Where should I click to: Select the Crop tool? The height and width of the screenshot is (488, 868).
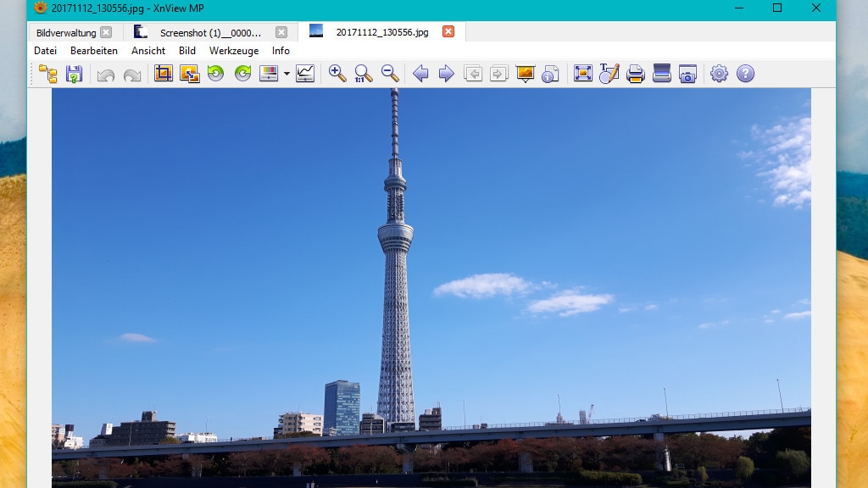[x=163, y=74]
